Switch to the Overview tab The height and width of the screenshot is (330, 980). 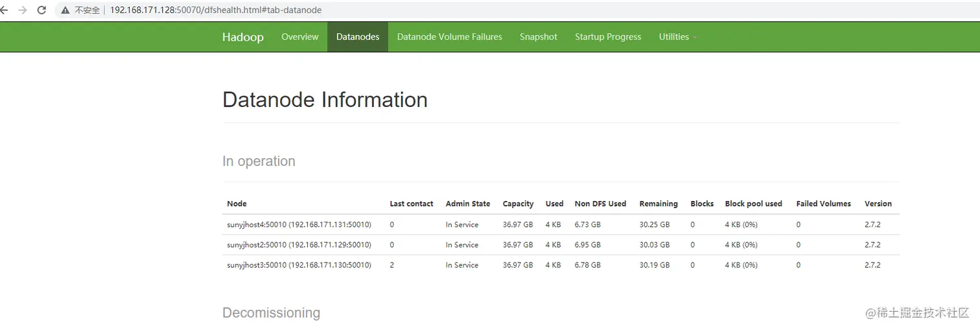click(x=299, y=37)
